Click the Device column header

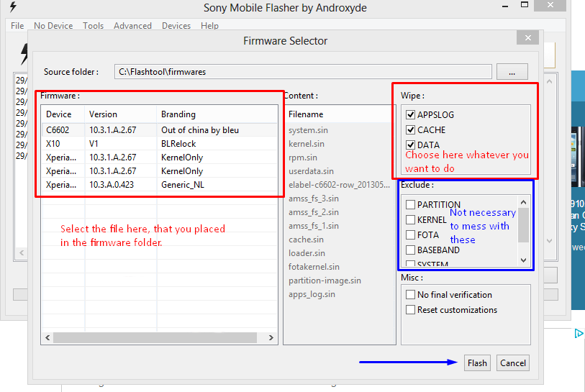coord(64,114)
